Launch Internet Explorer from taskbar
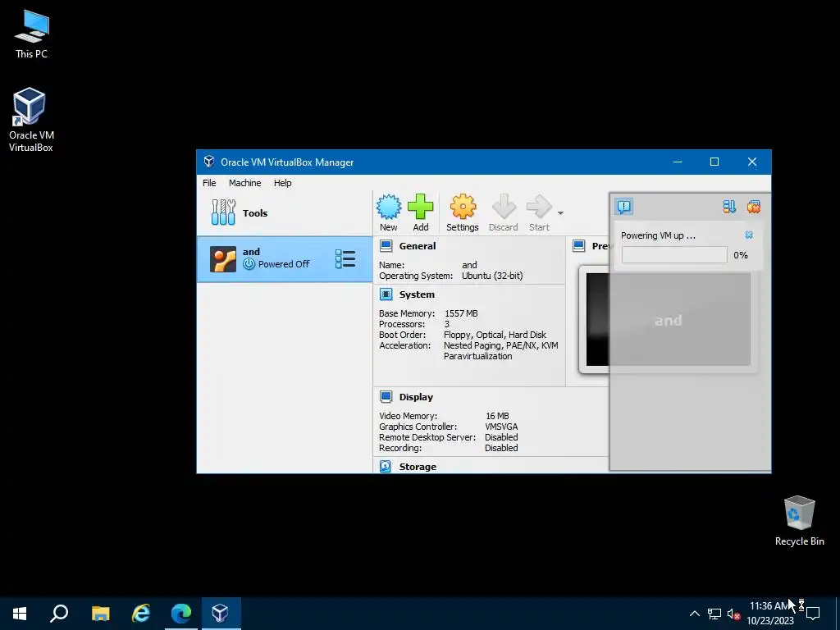 141,614
